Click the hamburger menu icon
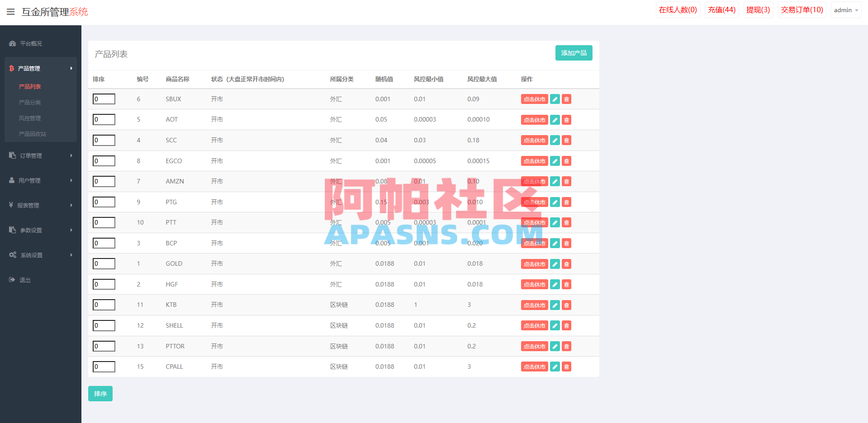Viewport: 868px width, 423px height. (x=10, y=12)
